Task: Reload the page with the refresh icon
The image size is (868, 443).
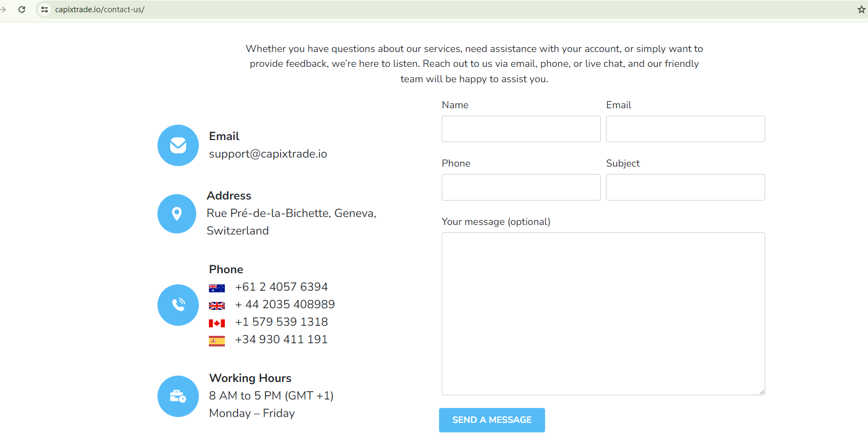Action: pos(22,10)
